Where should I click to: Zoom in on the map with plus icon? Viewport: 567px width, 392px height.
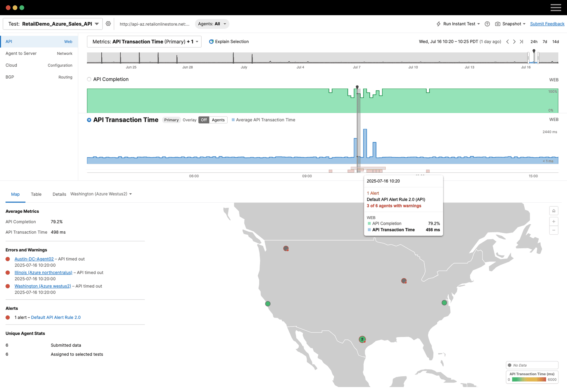point(554,221)
